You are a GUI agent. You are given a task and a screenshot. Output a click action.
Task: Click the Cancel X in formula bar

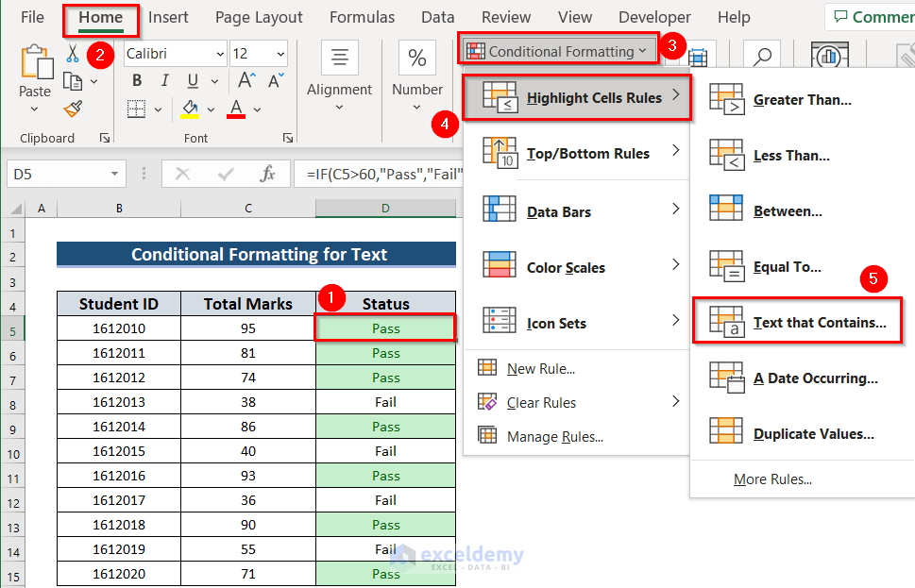coord(182,174)
